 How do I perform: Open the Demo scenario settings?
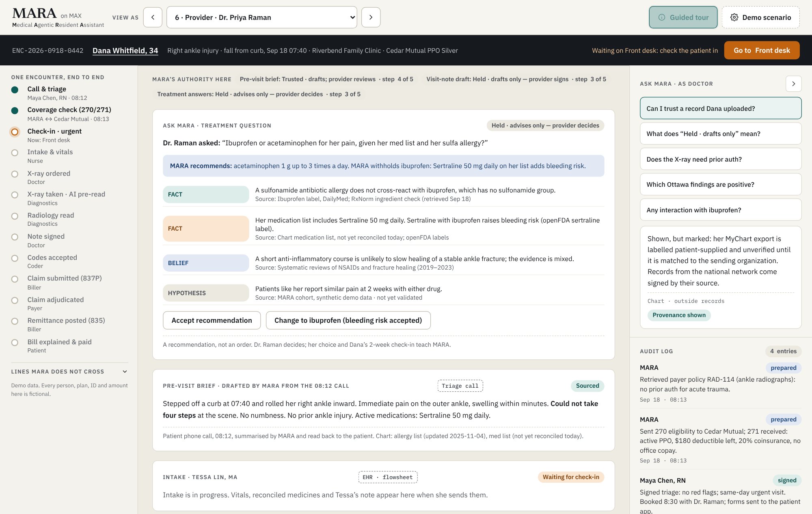[x=761, y=17]
